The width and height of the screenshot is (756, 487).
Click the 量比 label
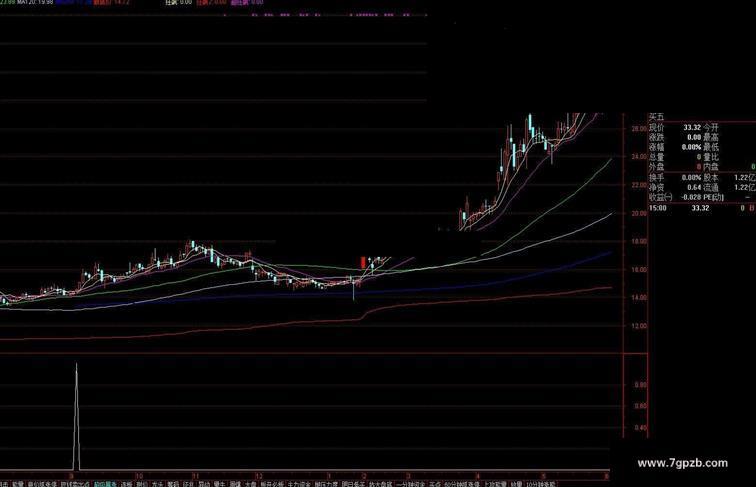pos(711,157)
